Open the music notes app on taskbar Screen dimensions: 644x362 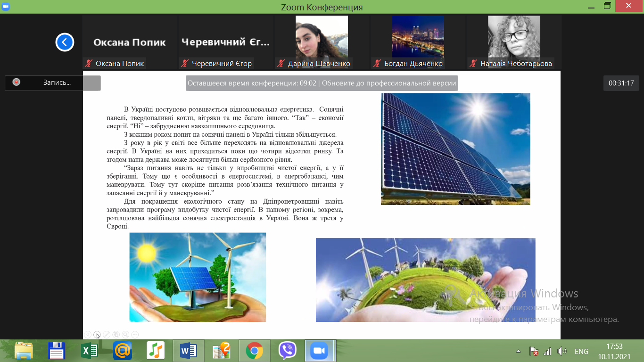pos(156,351)
